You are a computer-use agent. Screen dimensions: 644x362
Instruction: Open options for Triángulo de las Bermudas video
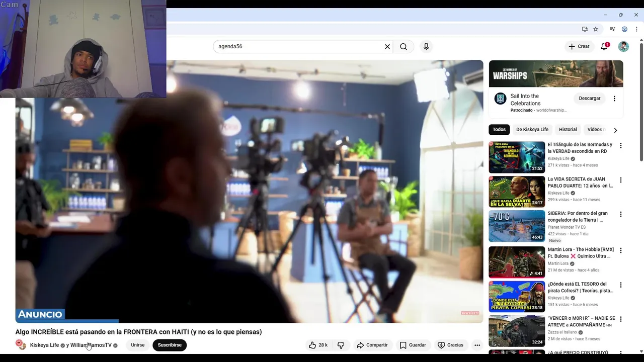(x=621, y=146)
